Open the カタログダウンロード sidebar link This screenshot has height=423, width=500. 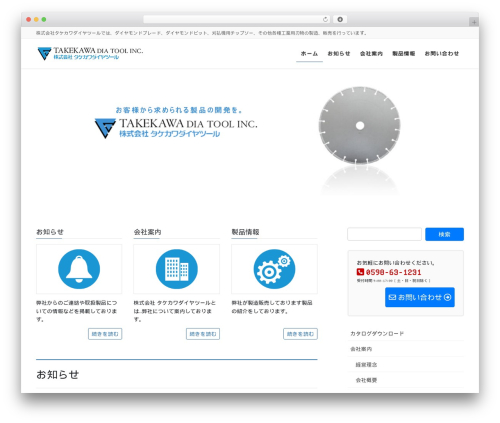click(x=377, y=333)
